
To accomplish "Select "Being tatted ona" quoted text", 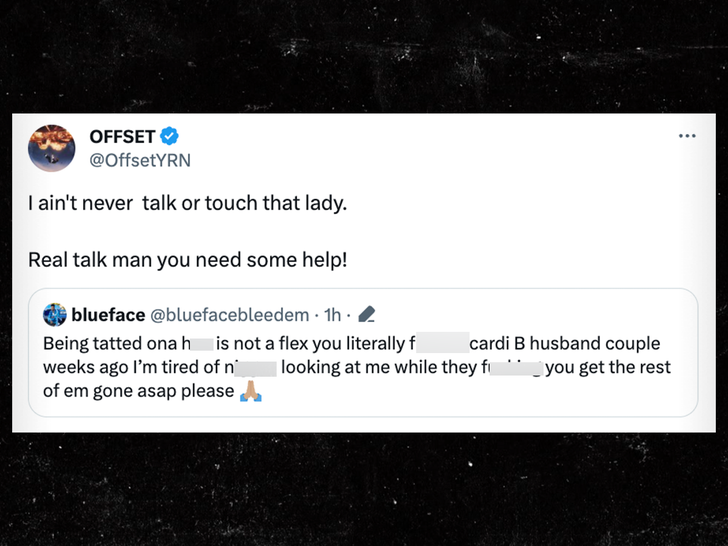I will [110, 343].
